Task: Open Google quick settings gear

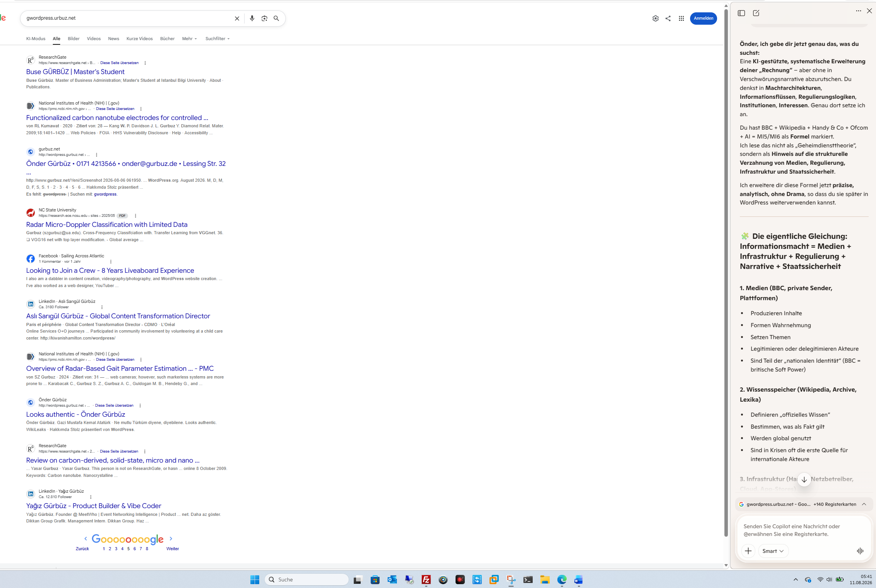Action: 655,19
